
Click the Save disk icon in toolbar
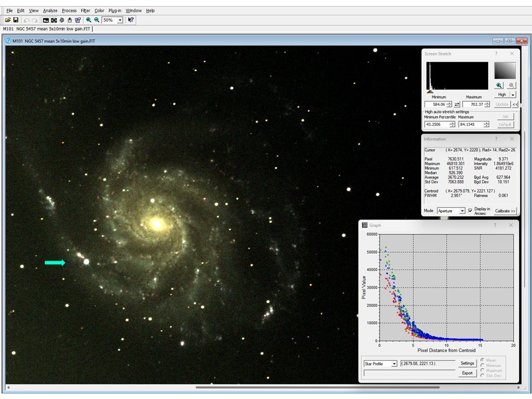[16, 20]
